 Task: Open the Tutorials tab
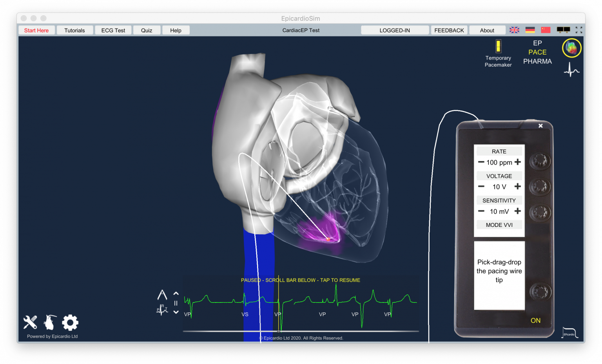pos(75,30)
